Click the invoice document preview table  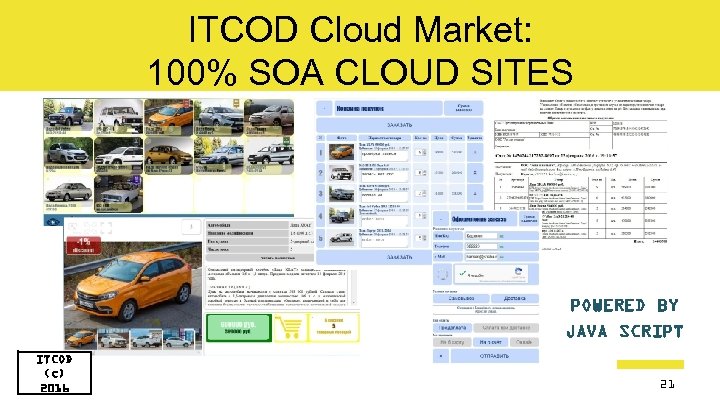click(x=580, y=208)
